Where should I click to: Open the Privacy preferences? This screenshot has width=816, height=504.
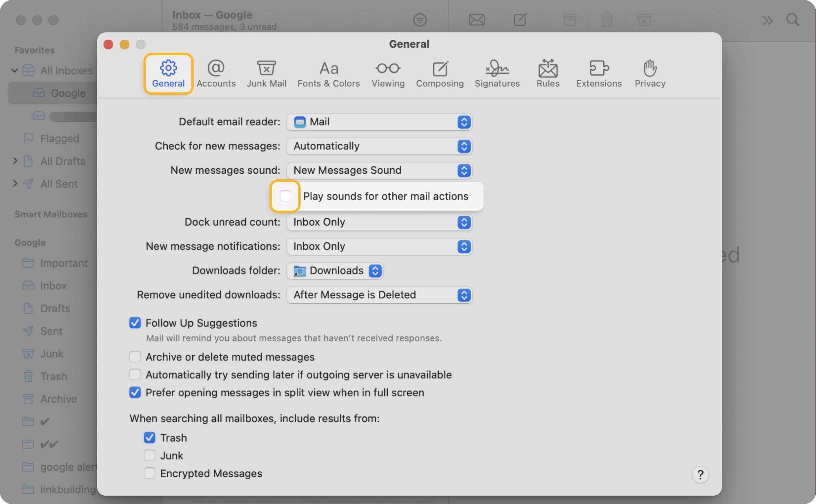coord(649,73)
